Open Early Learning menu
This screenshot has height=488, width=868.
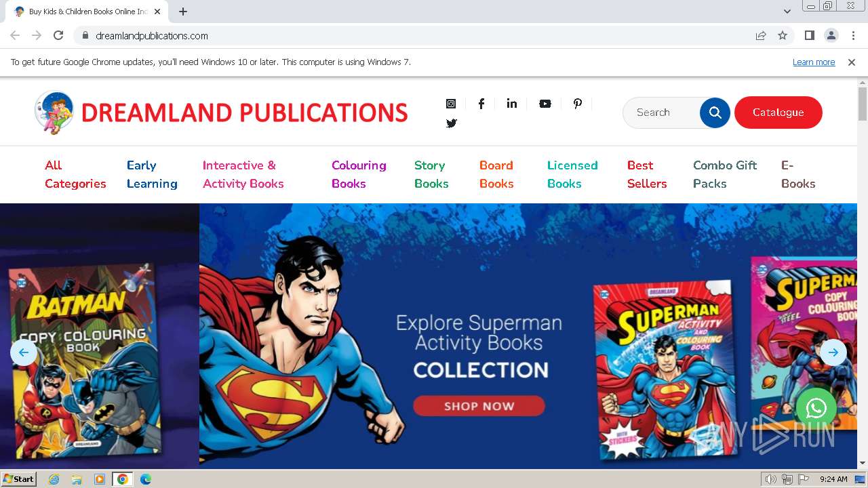click(x=152, y=174)
